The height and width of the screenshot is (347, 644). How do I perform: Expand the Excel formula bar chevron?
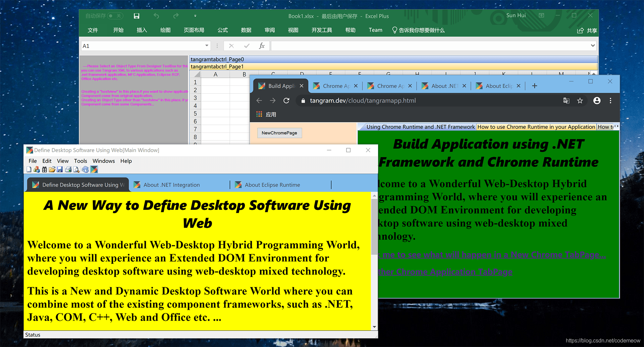point(593,46)
